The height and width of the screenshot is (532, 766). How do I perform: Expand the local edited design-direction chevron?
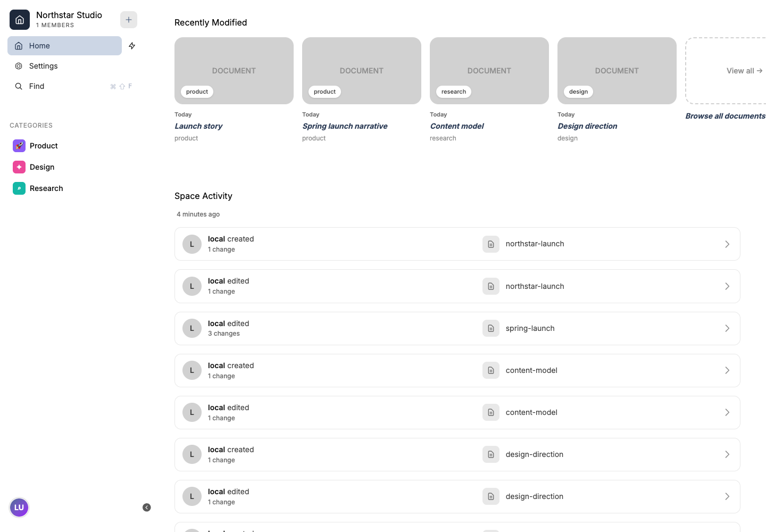point(727,496)
